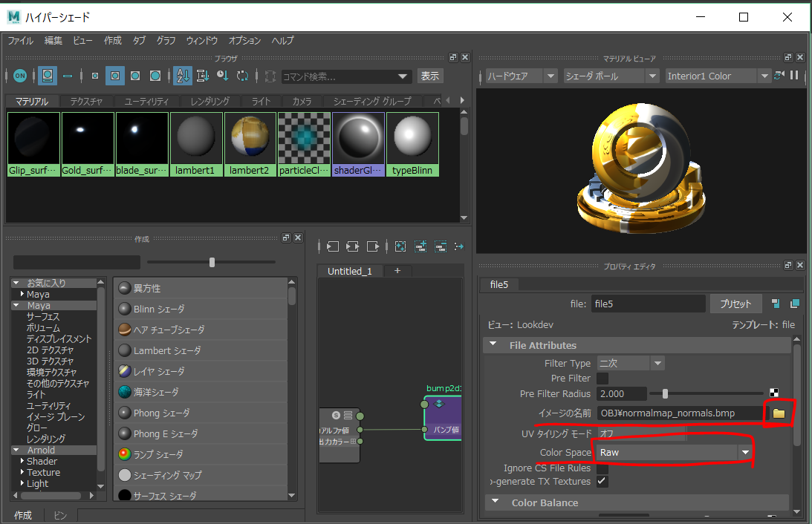Screen dimensions: 812x524
Task: Edit the file name field containing file5
Action: point(648,304)
